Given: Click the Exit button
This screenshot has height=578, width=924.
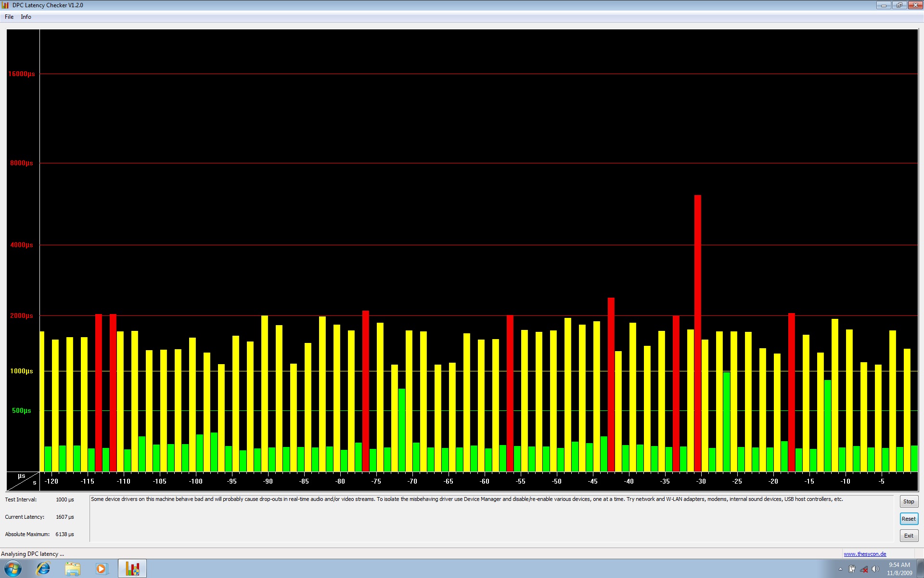Looking at the screenshot, I should [909, 536].
